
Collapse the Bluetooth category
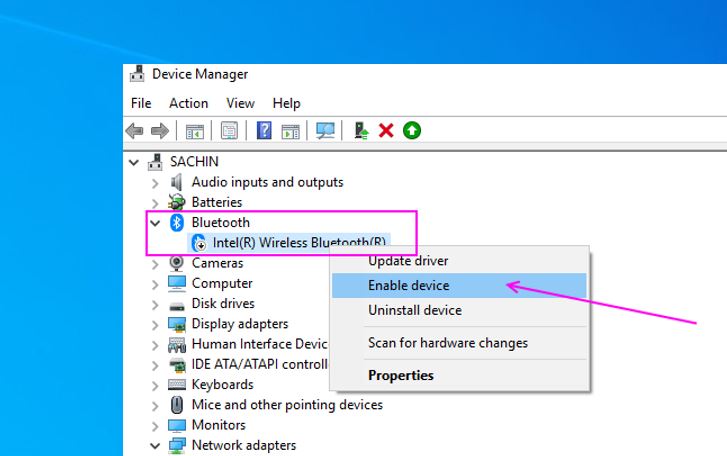pos(155,223)
